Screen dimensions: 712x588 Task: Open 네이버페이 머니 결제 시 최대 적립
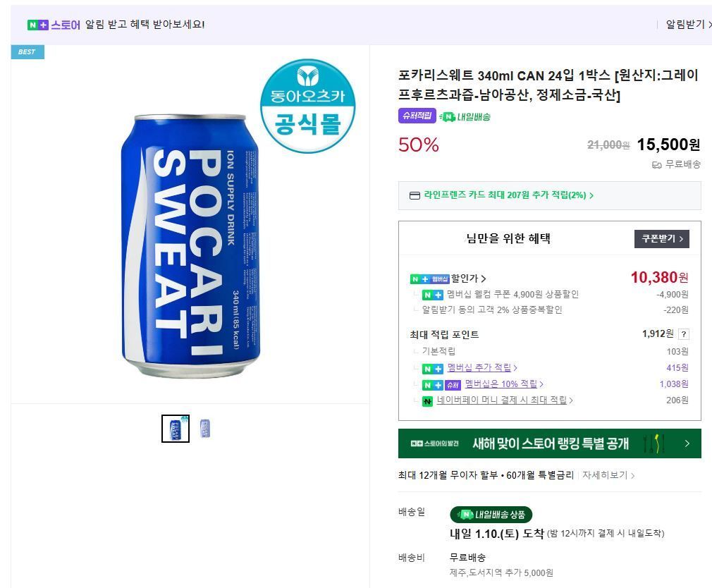(504, 400)
